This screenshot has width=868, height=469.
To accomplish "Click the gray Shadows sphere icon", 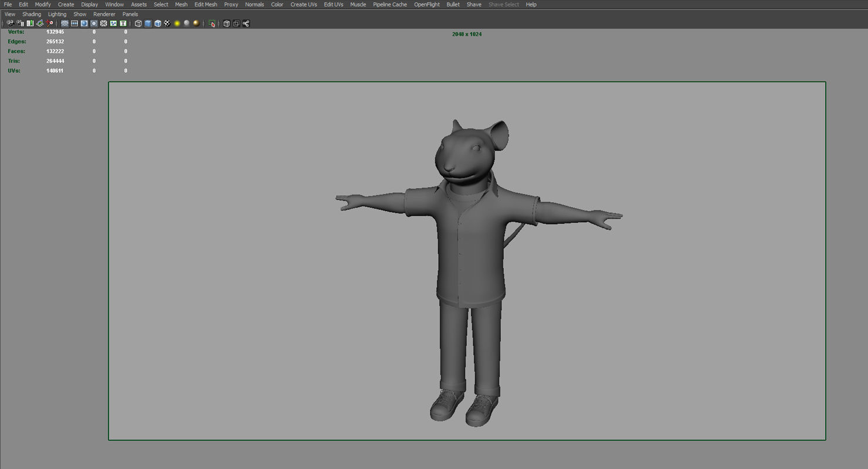I will click(x=187, y=23).
